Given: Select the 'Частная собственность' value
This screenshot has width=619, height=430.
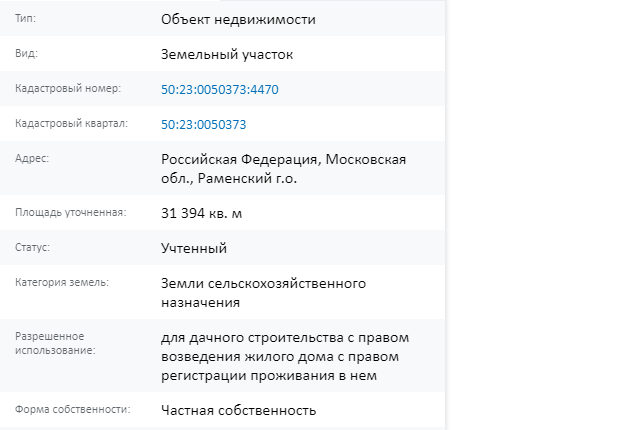Looking at the screenshot, I should coord(238,411).
